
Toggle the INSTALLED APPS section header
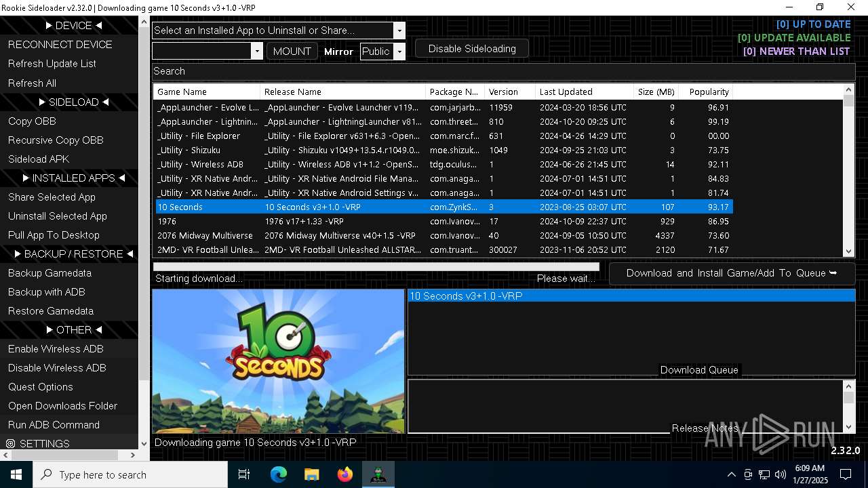pos(73,178)
